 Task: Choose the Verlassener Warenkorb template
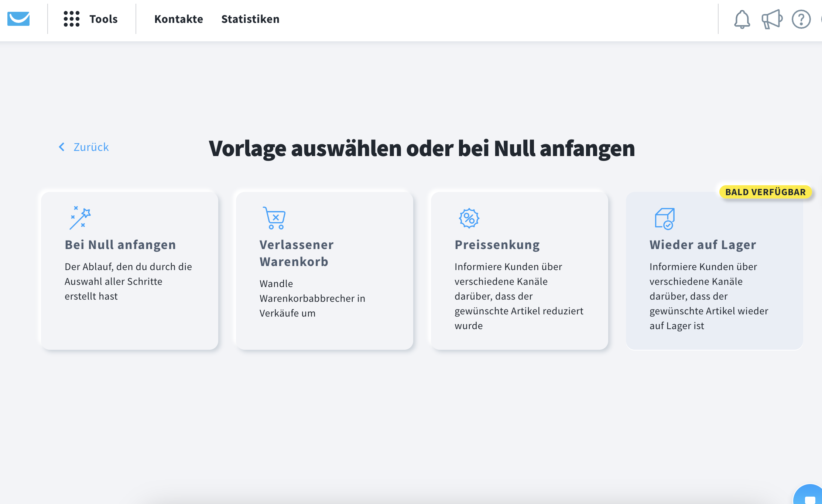coord(297,253)
